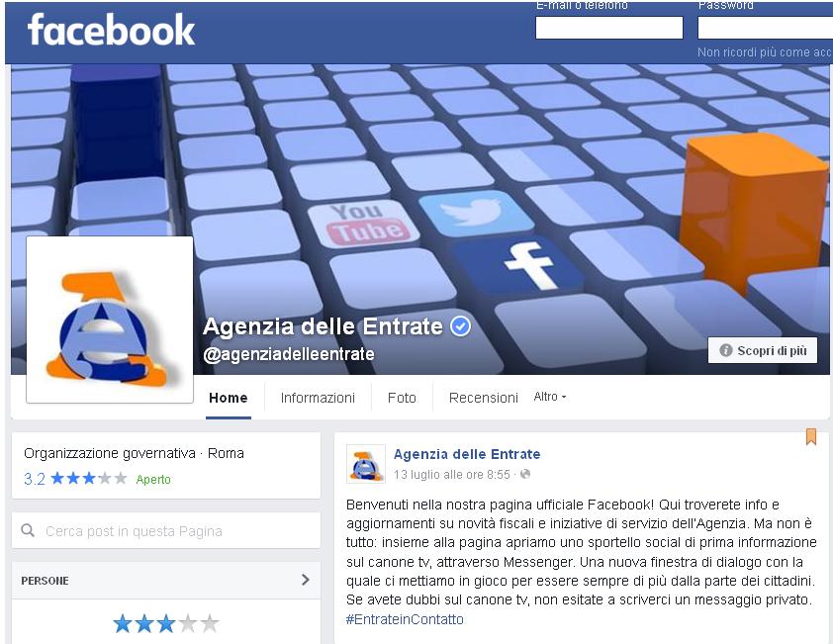Open the Foto tab
The width and height of the screenshot is (833, 644).
402,398
